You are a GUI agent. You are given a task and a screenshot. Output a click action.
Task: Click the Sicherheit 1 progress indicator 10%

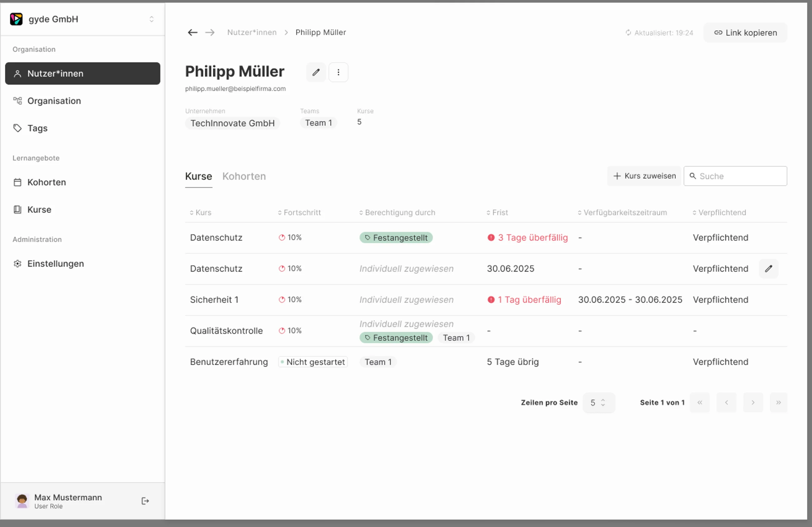(290, 299)
